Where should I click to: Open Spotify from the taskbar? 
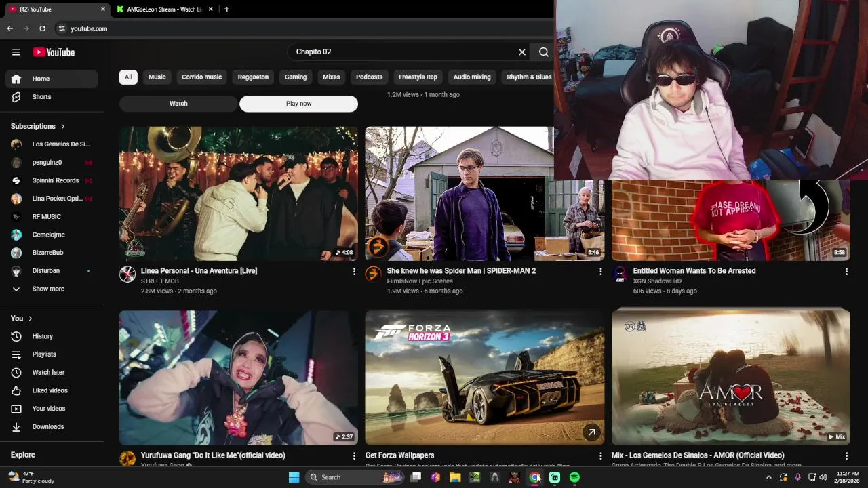tap(574, 477)
